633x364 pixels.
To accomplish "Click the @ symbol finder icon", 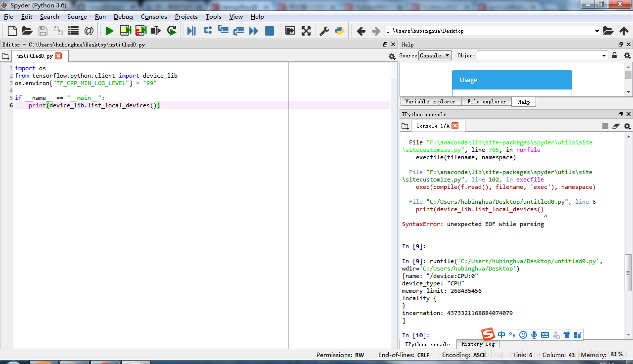I will (89, 31).
